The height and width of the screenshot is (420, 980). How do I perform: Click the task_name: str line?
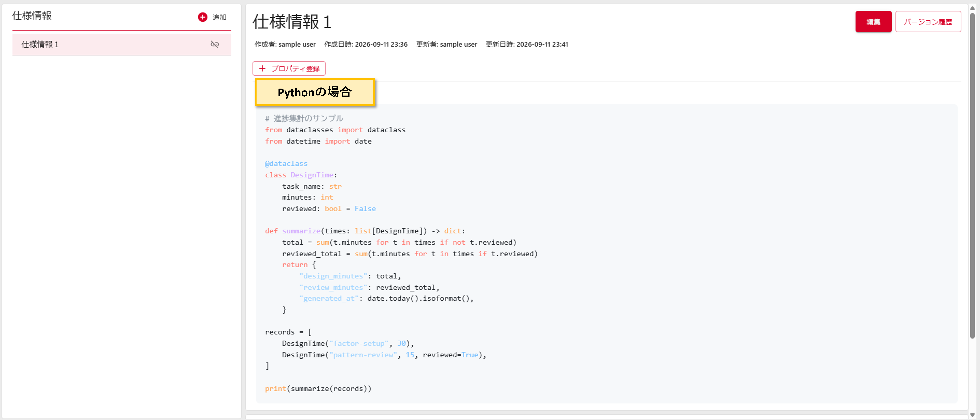[x=312, y=186]
